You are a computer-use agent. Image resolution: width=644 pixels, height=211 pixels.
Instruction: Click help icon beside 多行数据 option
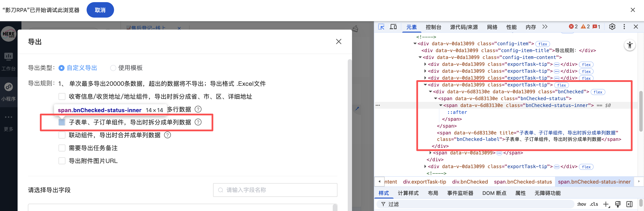click(198, 109)
